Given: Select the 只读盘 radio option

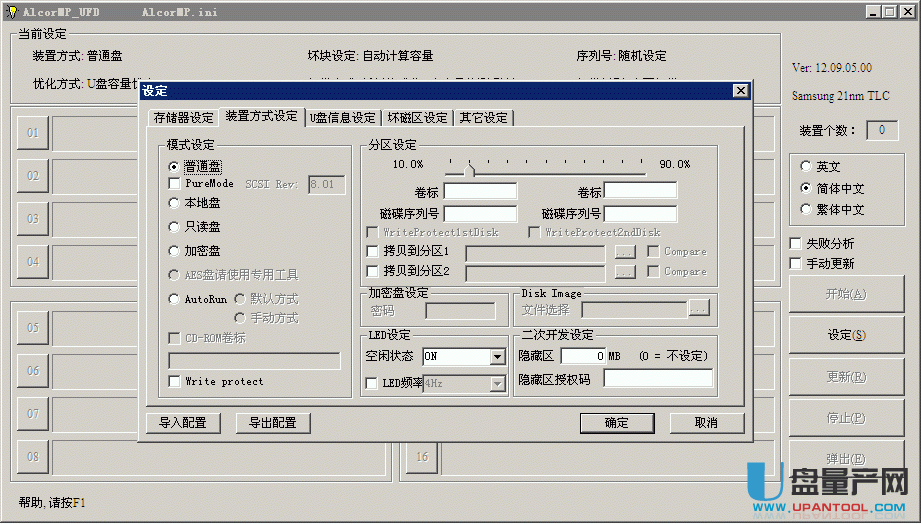Looking at the screenshot, I should coord(175,227).
